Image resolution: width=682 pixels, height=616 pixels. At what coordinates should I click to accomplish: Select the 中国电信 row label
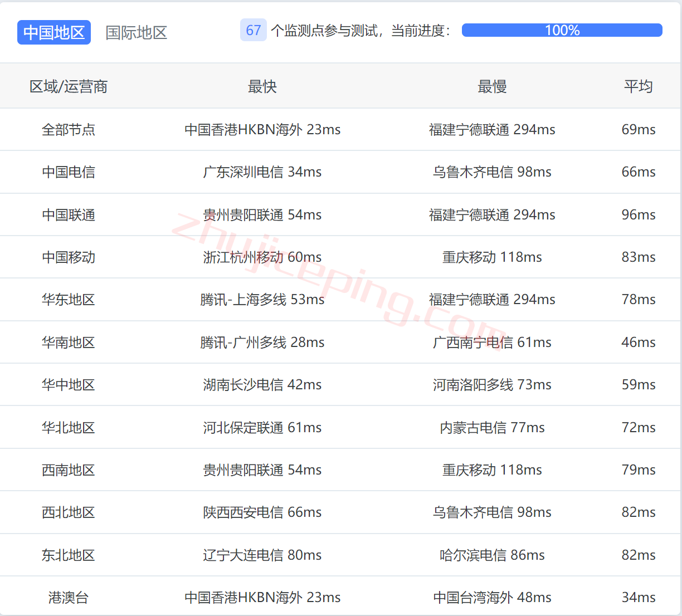point(69,172)
